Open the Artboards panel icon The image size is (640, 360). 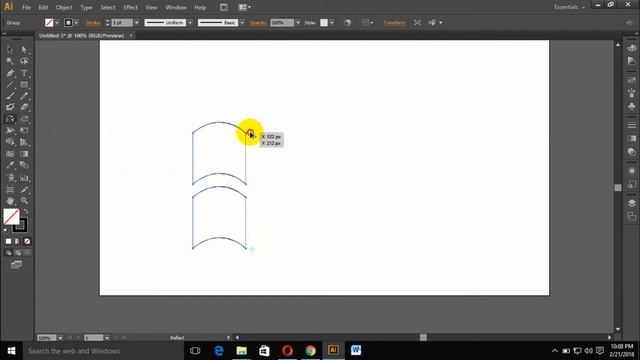click(x=631, y=217)
